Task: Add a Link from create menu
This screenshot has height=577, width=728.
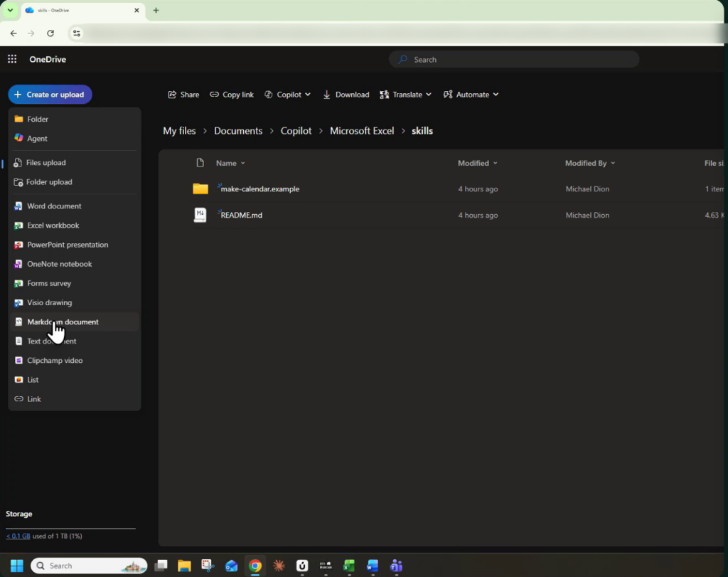Action: [74, 399]
